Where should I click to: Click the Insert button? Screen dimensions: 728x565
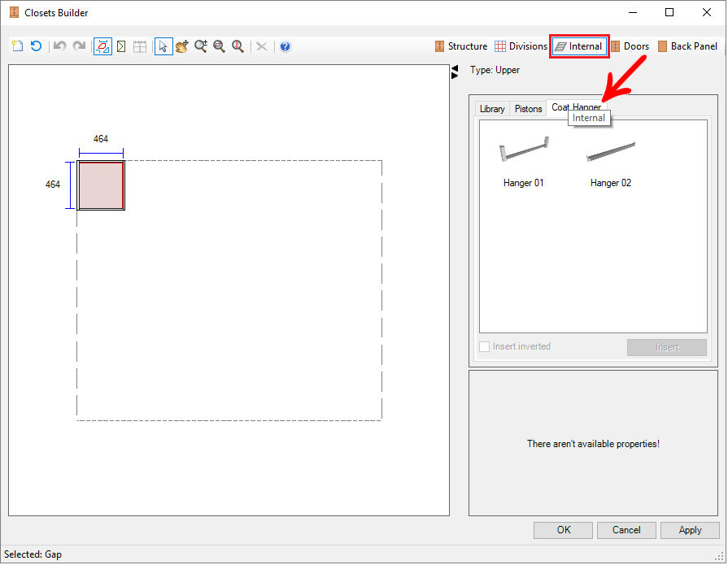pyautogui.click(x=667, y=347)
